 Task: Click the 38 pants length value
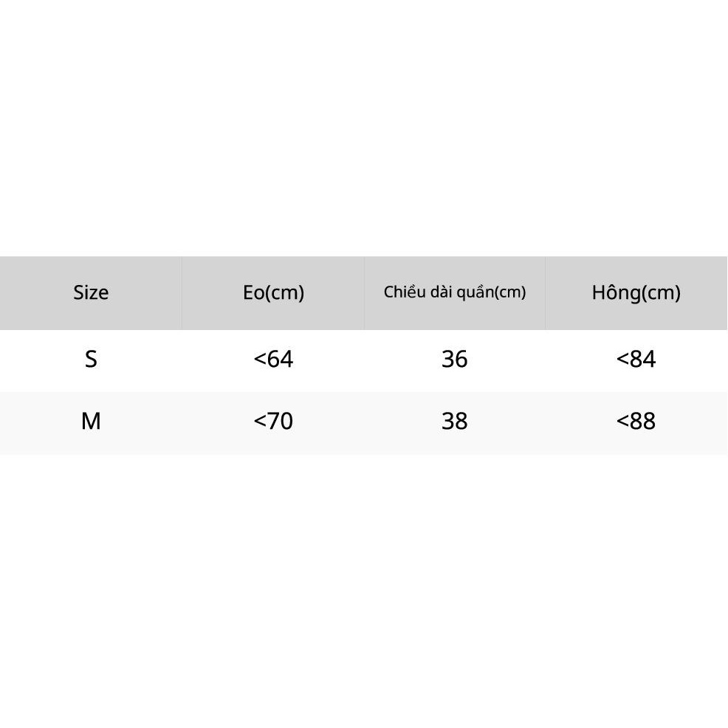455,422
